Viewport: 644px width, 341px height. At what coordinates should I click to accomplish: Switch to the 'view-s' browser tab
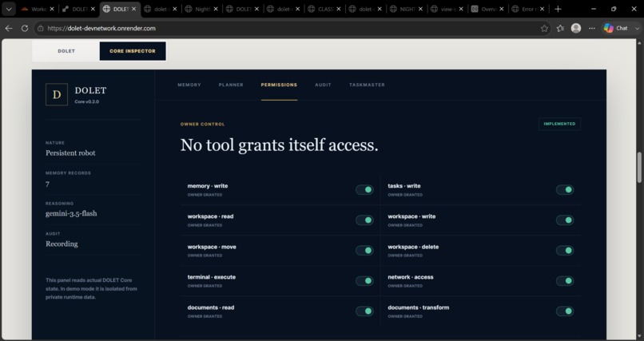[445, 9]
